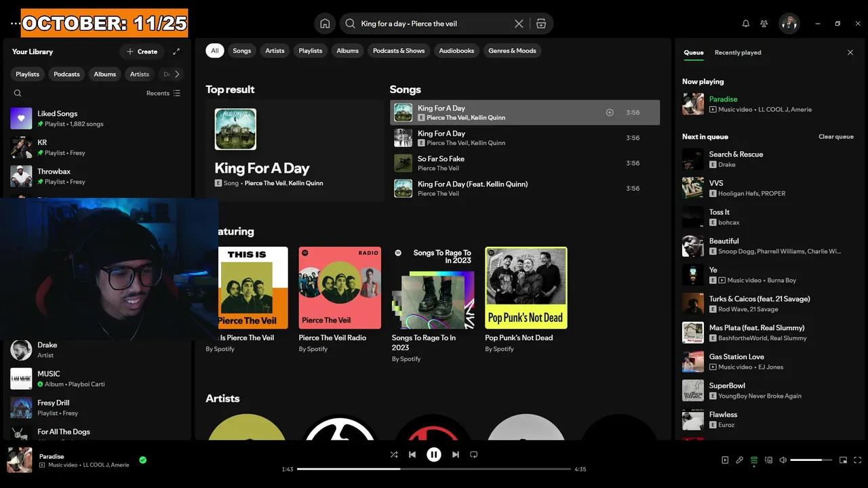Viewport: 868px width, 488px height.
Task: Open Pierce The Veil Radio card
Action: 340,300
